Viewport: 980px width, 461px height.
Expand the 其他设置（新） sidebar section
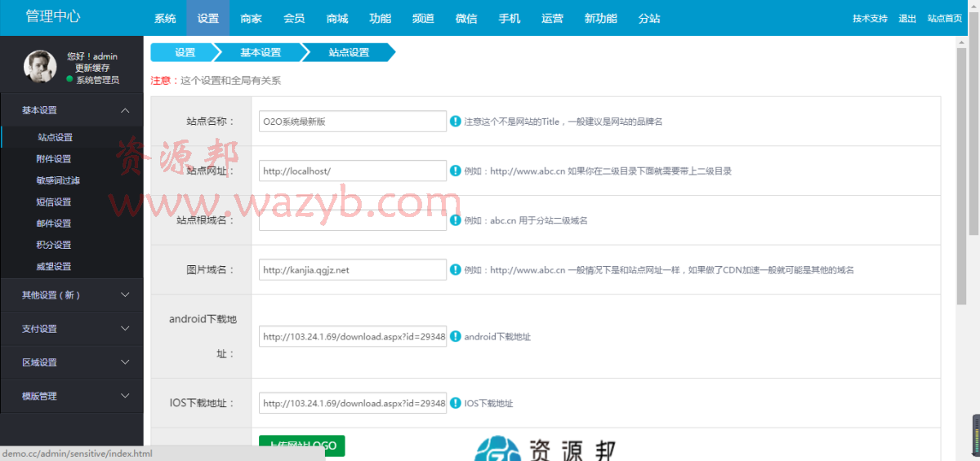click(x=72, y=295)
